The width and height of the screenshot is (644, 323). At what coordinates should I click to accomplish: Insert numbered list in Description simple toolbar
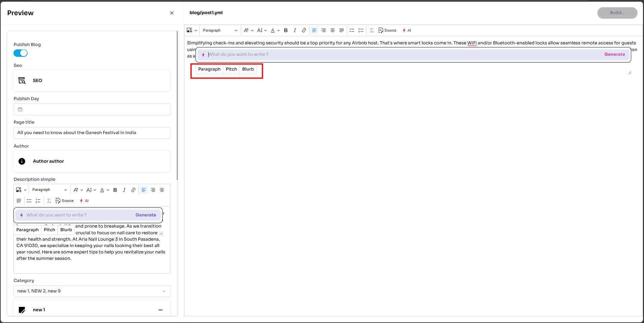[38, 201]
